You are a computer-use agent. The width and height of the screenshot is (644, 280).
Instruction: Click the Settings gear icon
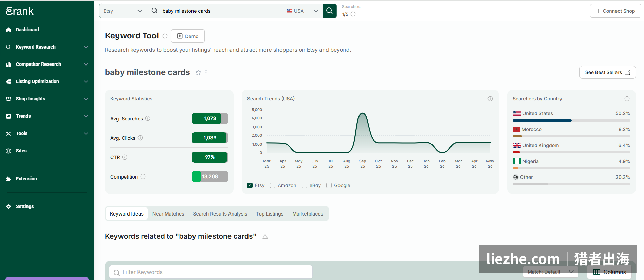coord(8,207)
